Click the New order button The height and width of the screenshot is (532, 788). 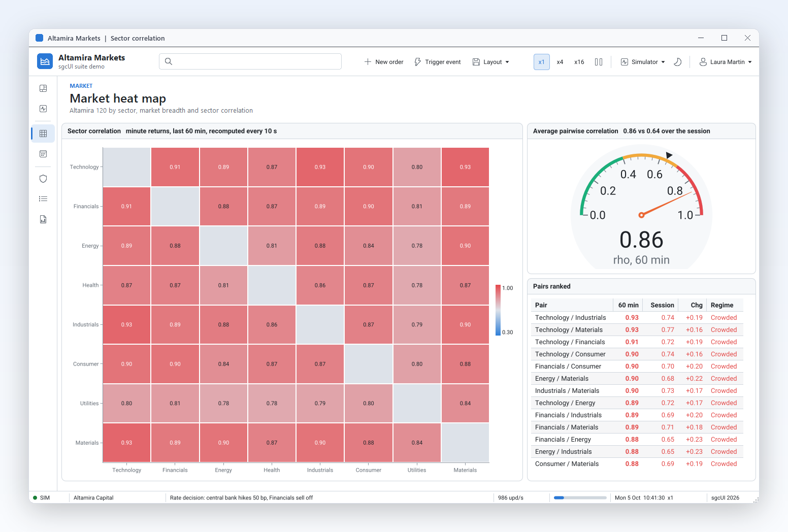click(x=384, y=62)
